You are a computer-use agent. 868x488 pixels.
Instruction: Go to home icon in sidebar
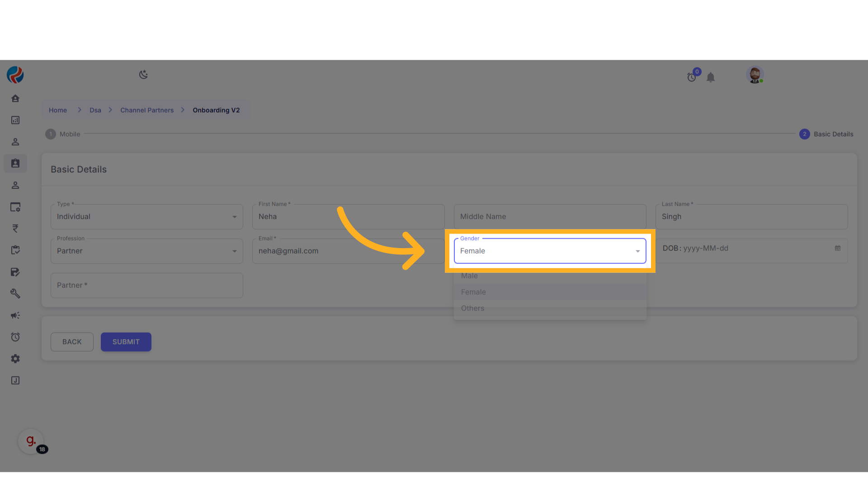click(x=15, y=99)
